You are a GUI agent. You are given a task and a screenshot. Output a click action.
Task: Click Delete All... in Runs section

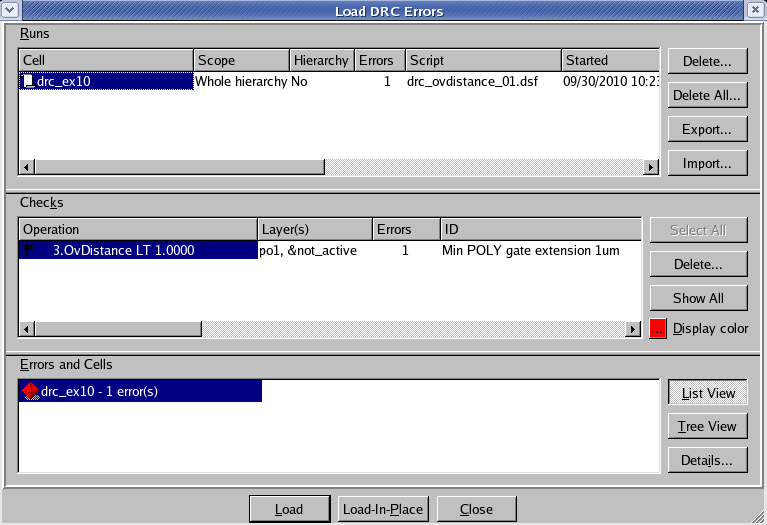pos(708,96)
